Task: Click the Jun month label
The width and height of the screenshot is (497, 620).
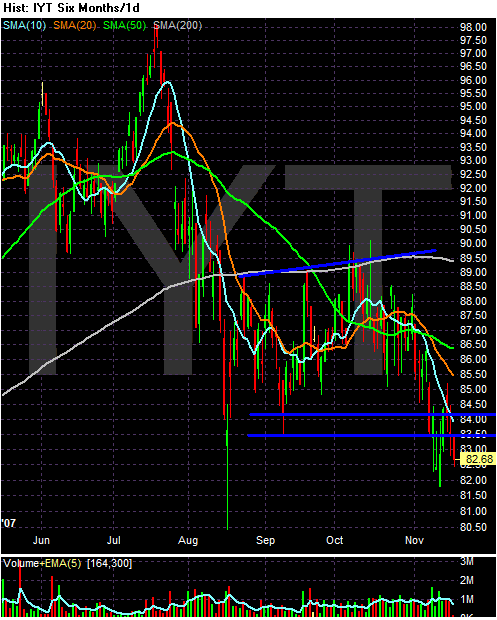Action: tap(41, 540)
